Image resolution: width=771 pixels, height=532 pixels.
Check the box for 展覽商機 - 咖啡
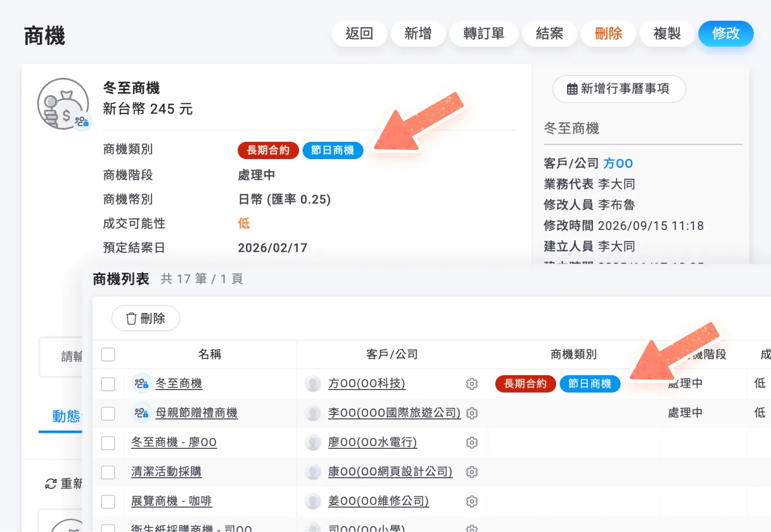[x=108, y=501]
